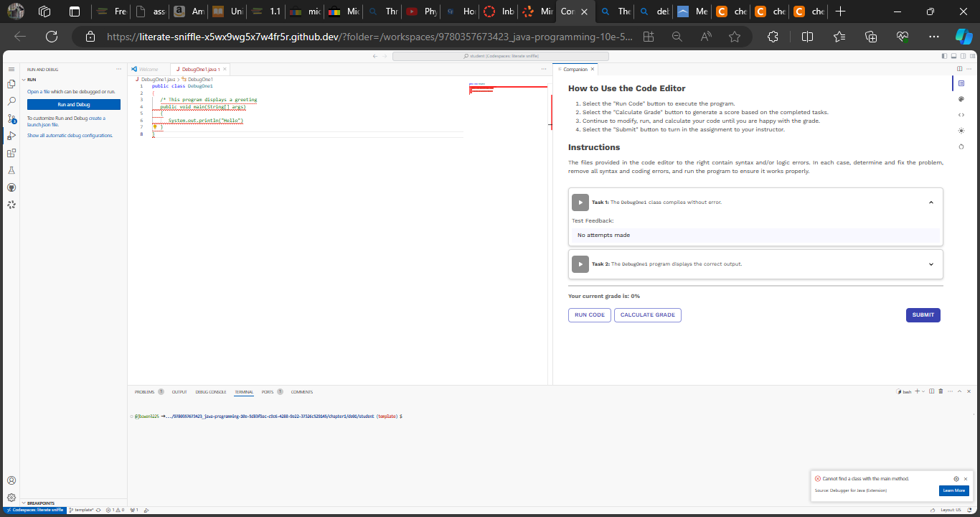
Task: Open the Testing flask view
Action: 11,170
